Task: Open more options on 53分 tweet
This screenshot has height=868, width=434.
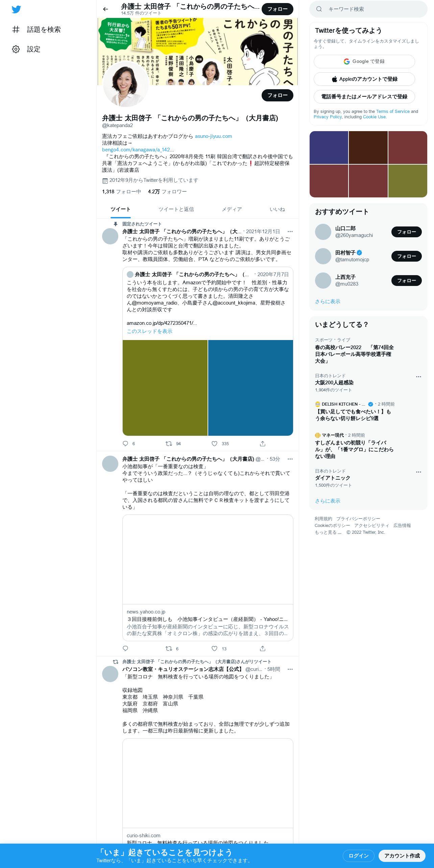Action: coord(290,459)
